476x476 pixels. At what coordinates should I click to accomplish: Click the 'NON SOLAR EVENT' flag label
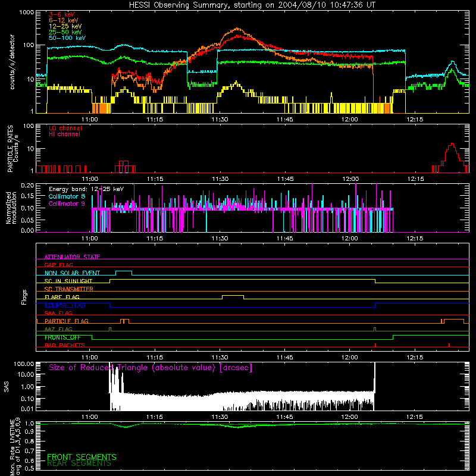72,273
